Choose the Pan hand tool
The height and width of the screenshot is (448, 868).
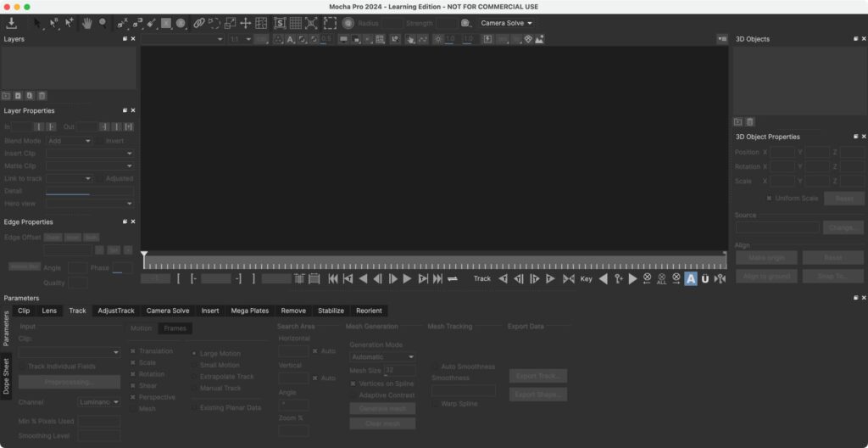[x=87, y=23]
